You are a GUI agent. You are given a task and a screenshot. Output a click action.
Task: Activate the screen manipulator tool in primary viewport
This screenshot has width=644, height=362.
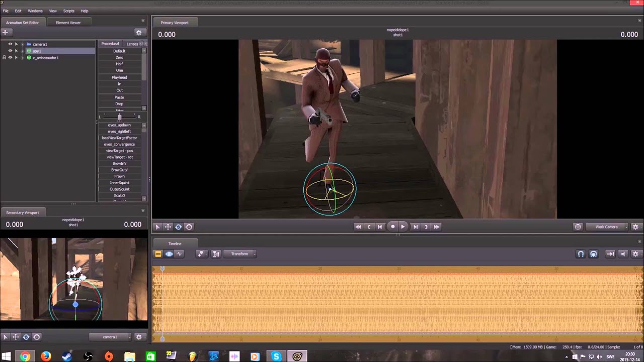coord(189,227)
